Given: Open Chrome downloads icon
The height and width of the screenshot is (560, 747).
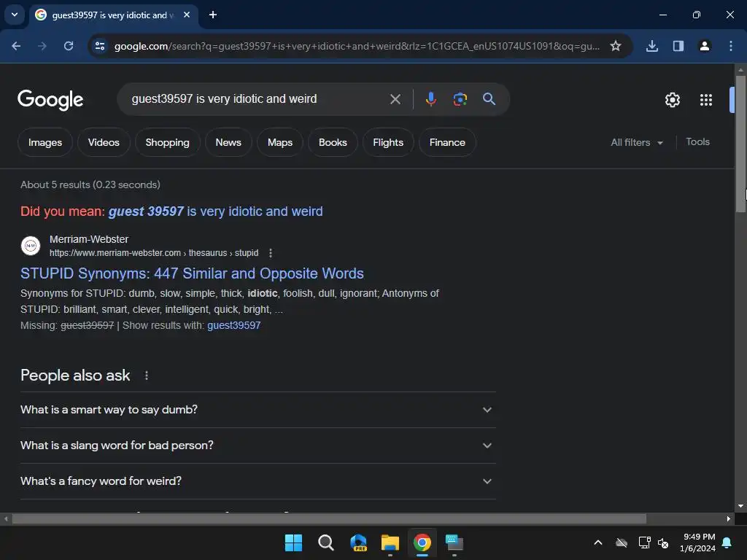Looking at the screenshot, I should tap(651, 46).
